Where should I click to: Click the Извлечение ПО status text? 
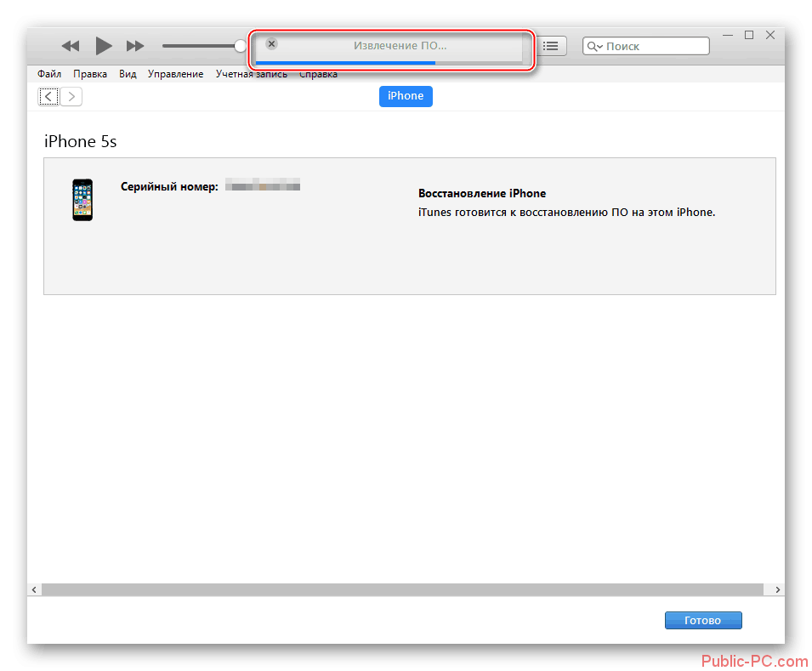pos(400,46)
